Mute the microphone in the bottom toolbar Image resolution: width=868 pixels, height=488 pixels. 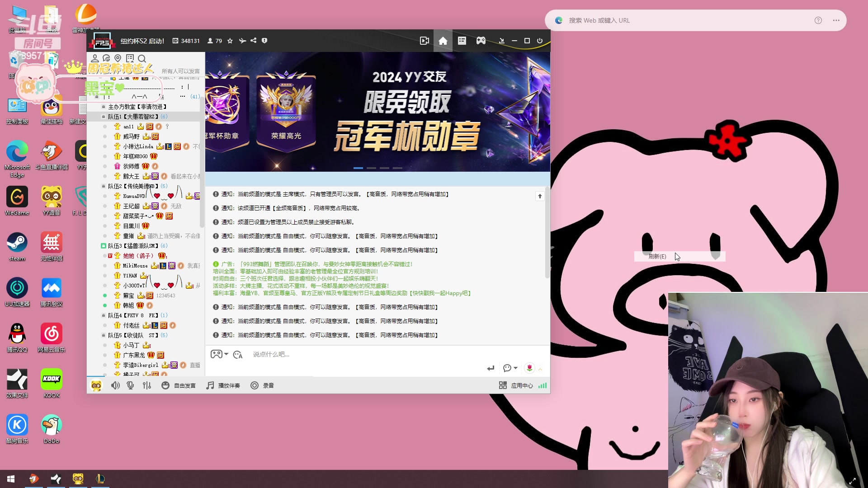point(130,385)
